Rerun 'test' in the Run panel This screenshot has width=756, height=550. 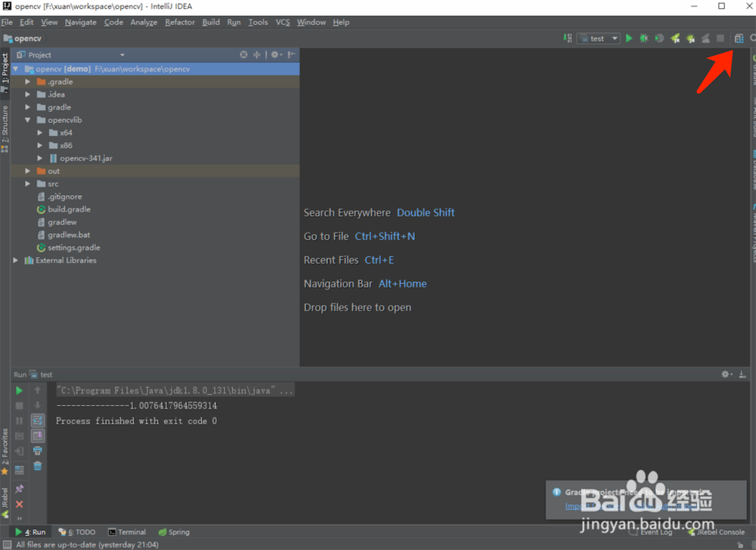point(20,391)
